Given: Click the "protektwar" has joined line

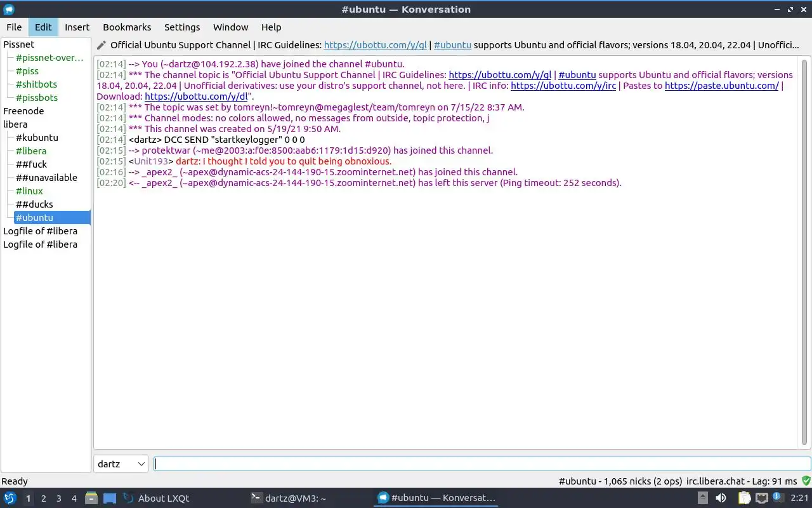Looking at the screenshot, I should (294, 150).
